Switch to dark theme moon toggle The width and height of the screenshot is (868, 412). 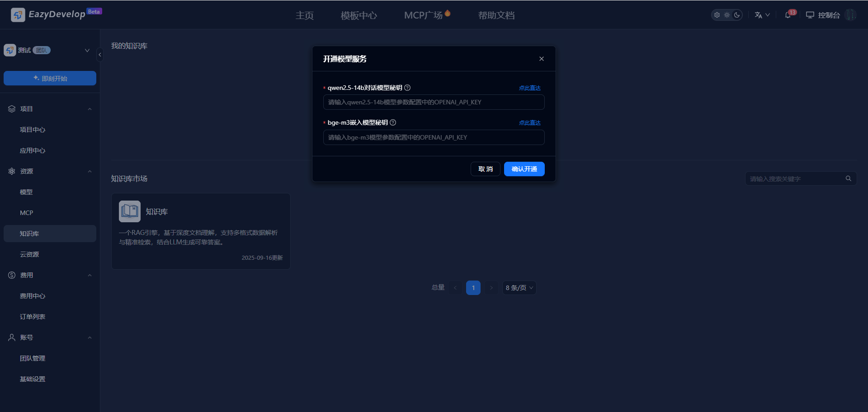tap(737, 15)
